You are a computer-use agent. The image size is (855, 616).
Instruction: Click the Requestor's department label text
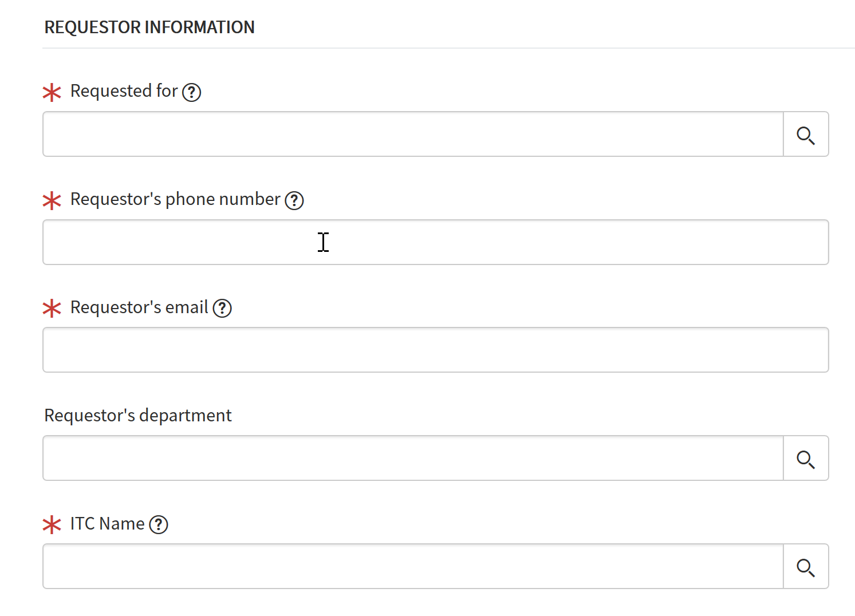(137, 415)
